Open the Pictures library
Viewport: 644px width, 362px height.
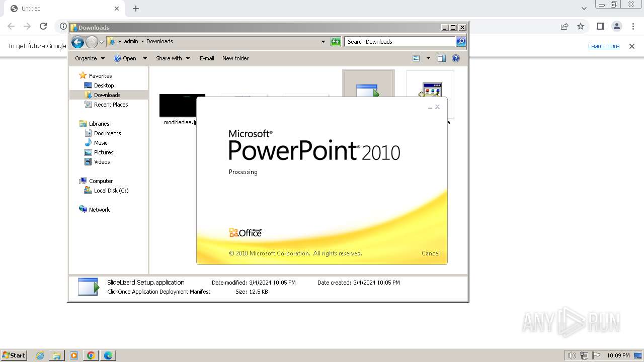coord(104,152)
